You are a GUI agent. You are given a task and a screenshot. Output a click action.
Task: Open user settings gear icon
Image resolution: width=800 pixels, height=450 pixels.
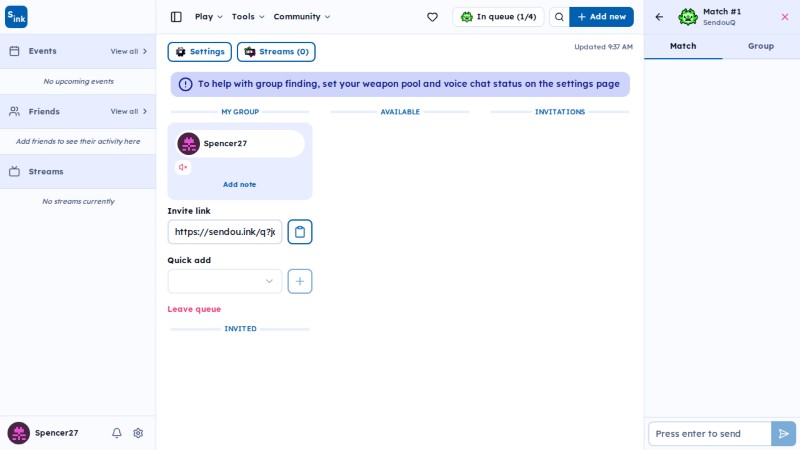138,433
